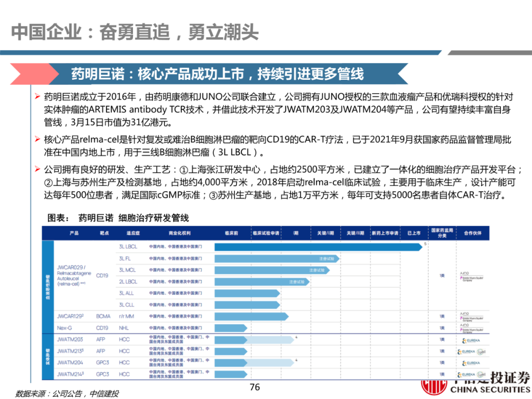Select the JWATM204 product name
Image resolution: width=532 pixels, height=399 pixels.
70,363
